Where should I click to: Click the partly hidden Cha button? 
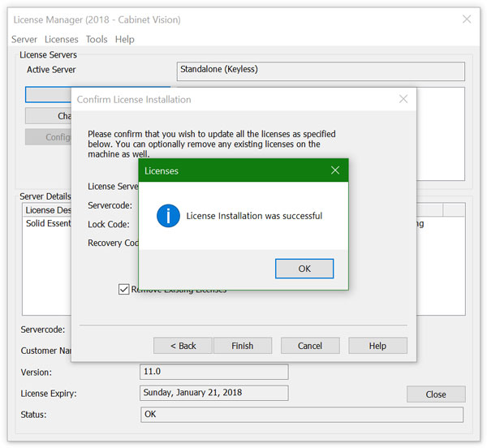[x=48, y=116]
